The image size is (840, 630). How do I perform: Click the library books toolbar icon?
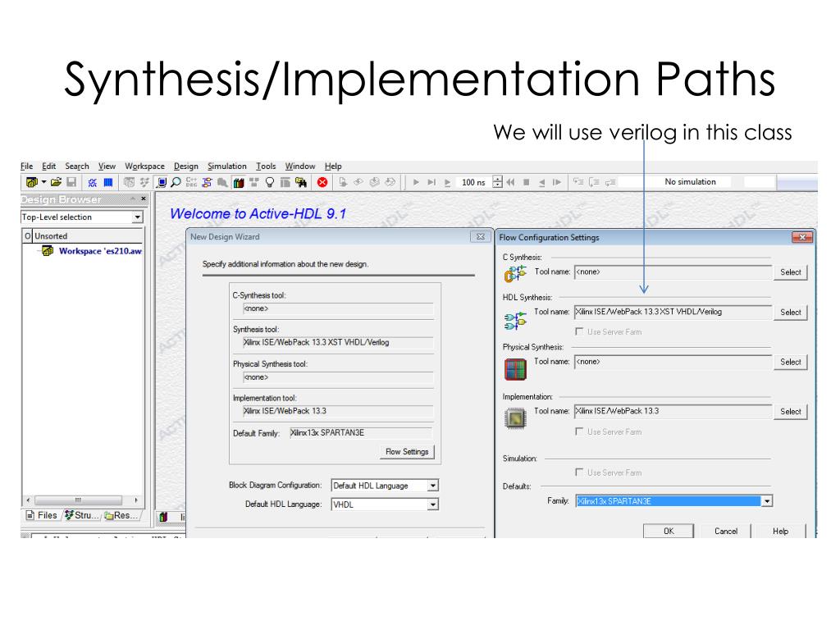click(239, 182)
